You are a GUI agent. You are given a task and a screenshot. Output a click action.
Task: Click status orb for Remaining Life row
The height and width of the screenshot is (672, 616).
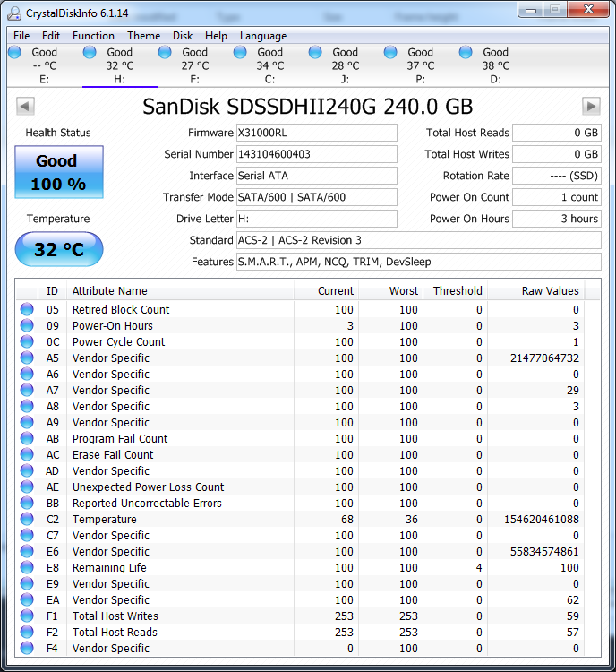27,568
